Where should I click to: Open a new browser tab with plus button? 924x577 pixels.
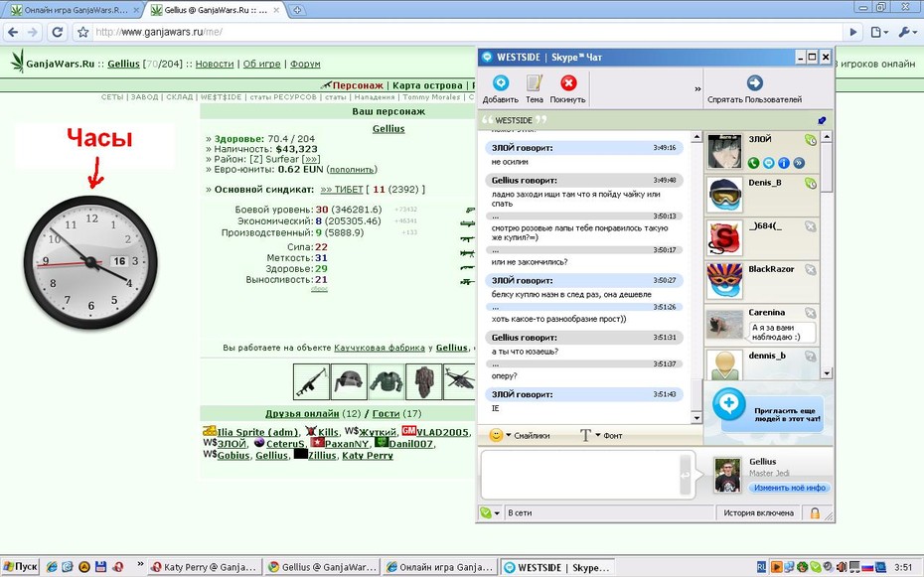click(298, 10)
